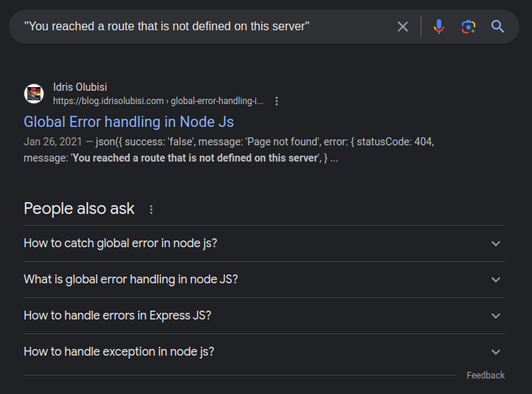Click question text 'What is global error handling in node JS?'
This screenshot has width=532, height=394.
[131, 280]
